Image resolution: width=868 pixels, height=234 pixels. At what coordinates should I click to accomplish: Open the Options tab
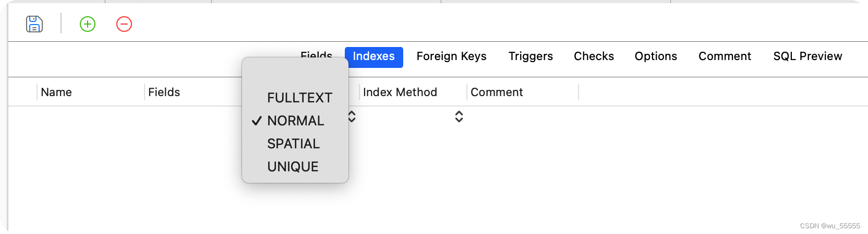coord(656,56)
